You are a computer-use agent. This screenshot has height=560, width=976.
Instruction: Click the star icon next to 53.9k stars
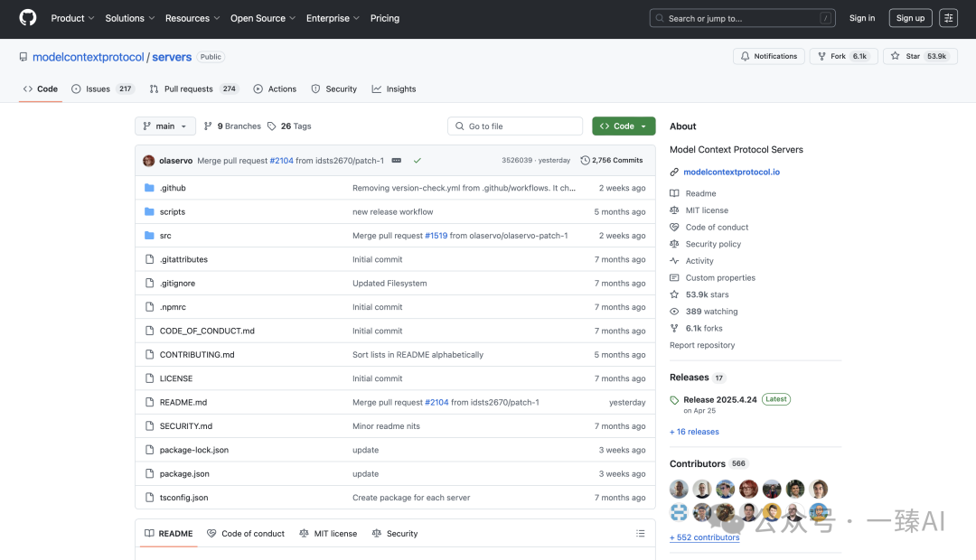[674, 294]
